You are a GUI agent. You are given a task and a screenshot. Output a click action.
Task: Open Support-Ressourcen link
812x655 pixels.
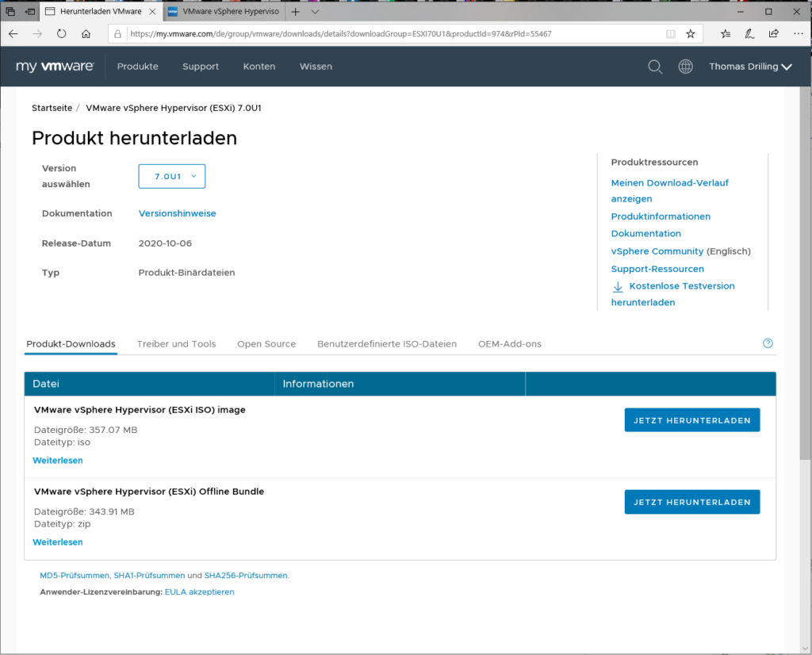click(657, 269)
